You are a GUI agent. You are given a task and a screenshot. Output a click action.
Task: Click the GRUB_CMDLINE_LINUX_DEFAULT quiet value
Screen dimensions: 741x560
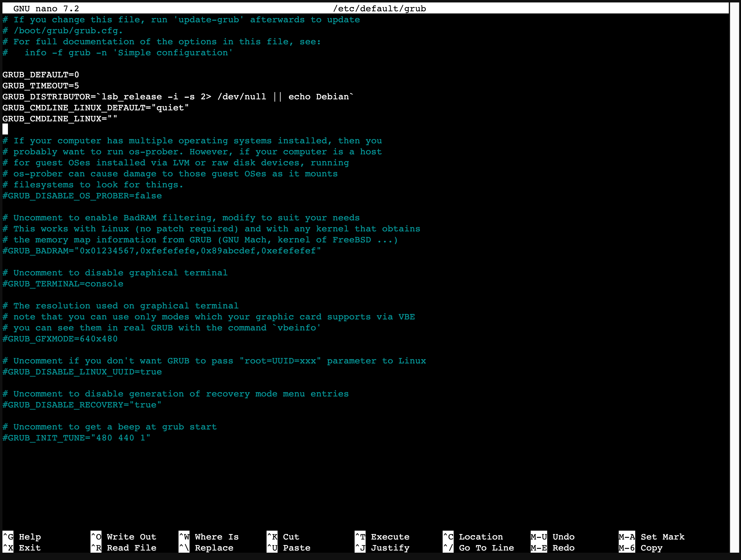pyautogui.click(x=170, y=108)
